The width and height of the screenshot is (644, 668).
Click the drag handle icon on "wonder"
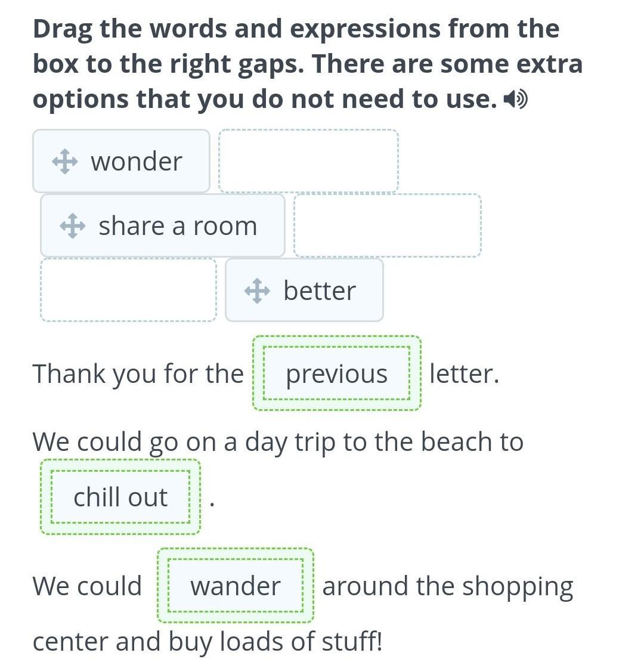[x=64, y=162]
